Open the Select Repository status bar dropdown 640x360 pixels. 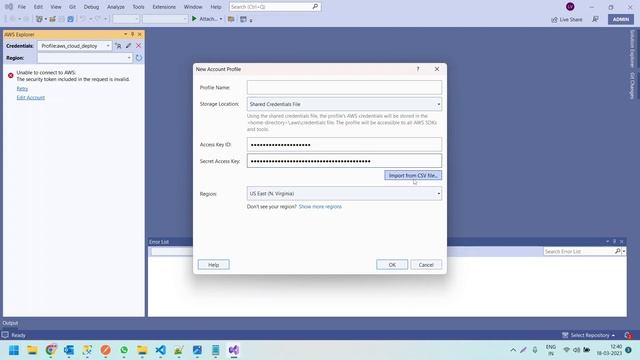(589, 335)
